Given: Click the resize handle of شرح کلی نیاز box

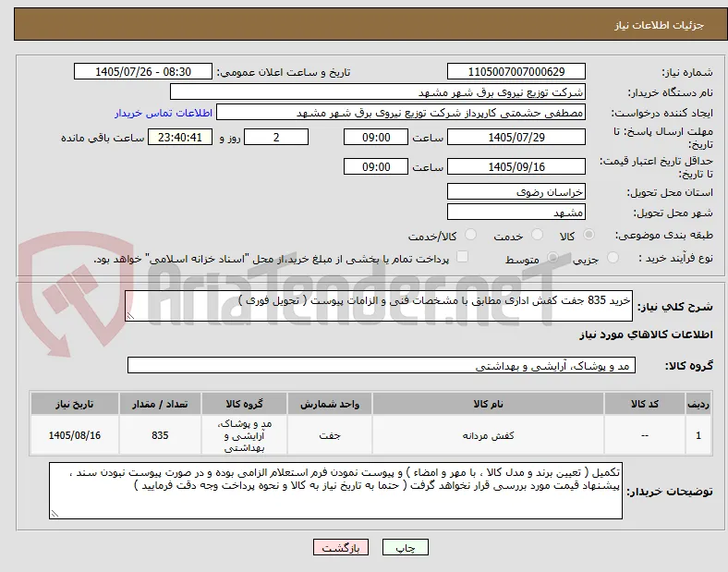Looking at the screenshot, I should pos(130,316).
